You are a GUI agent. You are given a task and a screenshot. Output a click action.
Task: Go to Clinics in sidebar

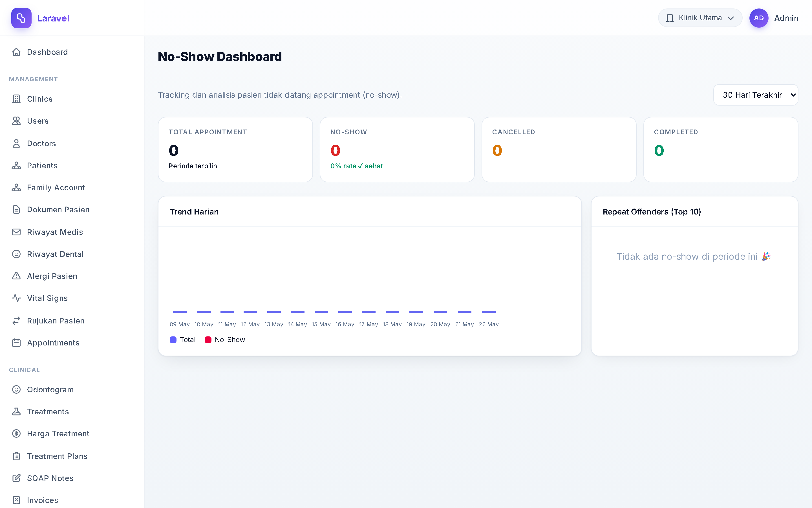click(72, 99)
